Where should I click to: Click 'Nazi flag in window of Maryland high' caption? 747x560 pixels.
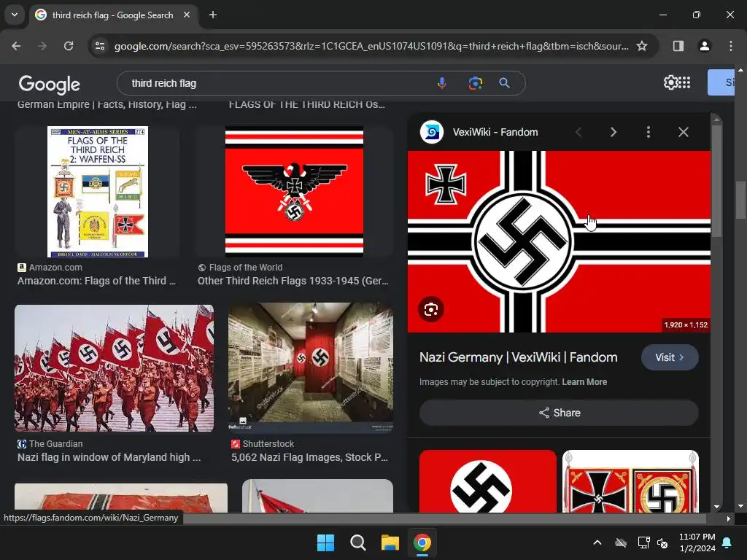[109, 457]
